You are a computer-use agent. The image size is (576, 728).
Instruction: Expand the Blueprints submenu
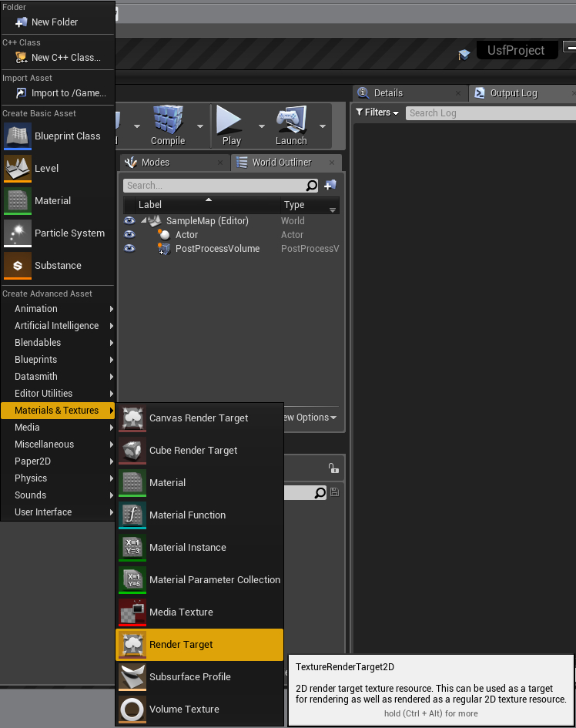click(x=58, y=359)
